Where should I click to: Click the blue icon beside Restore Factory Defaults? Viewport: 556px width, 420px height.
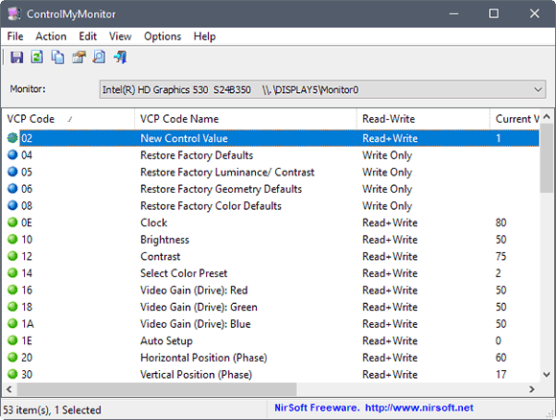tap(12, 155)
